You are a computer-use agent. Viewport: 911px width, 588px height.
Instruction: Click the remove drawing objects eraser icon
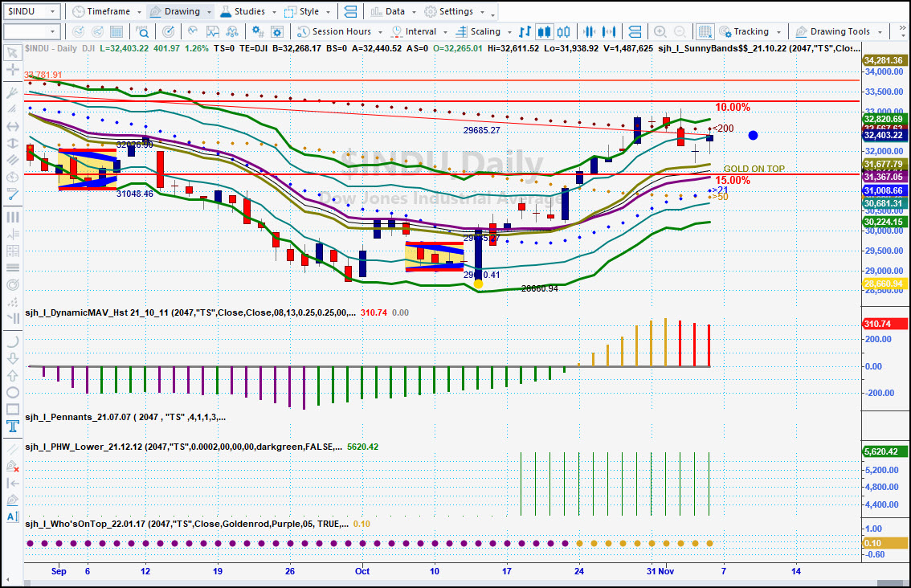coord(12,467)
